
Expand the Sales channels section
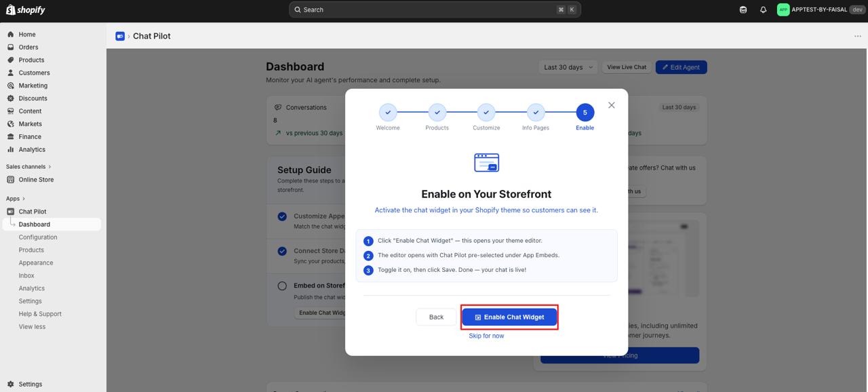(28, 167)
